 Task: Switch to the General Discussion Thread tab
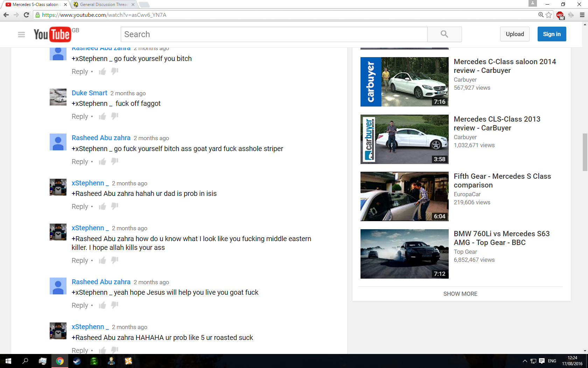tap(104, 5)
